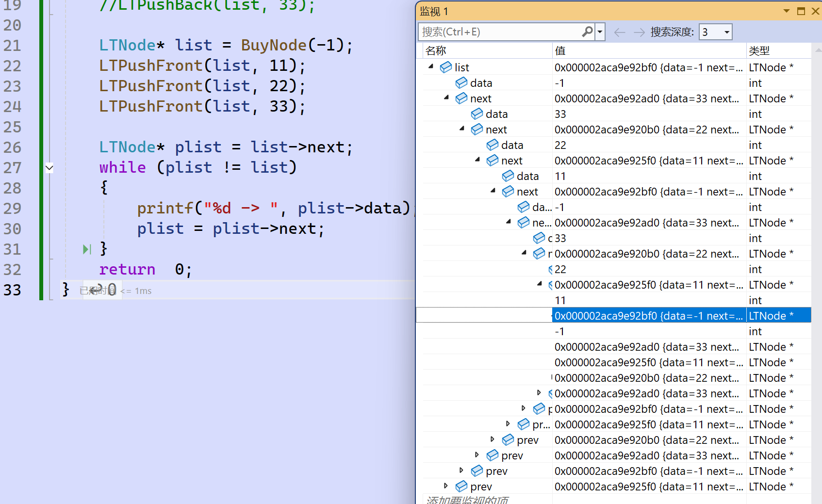Click cube icon of 'prev' row showing data=22
Screen dimensions: 822x504
point(508,440)
